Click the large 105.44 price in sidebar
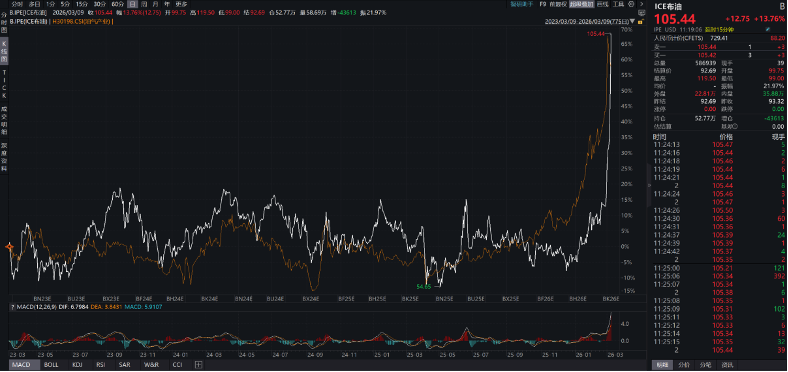 click(674, 19)
